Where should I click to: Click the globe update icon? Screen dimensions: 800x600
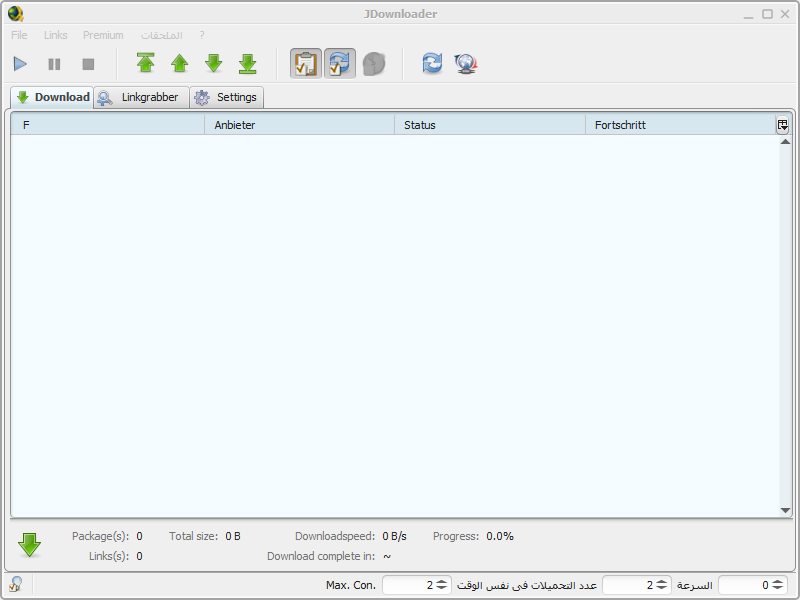[x=465, y=64]
